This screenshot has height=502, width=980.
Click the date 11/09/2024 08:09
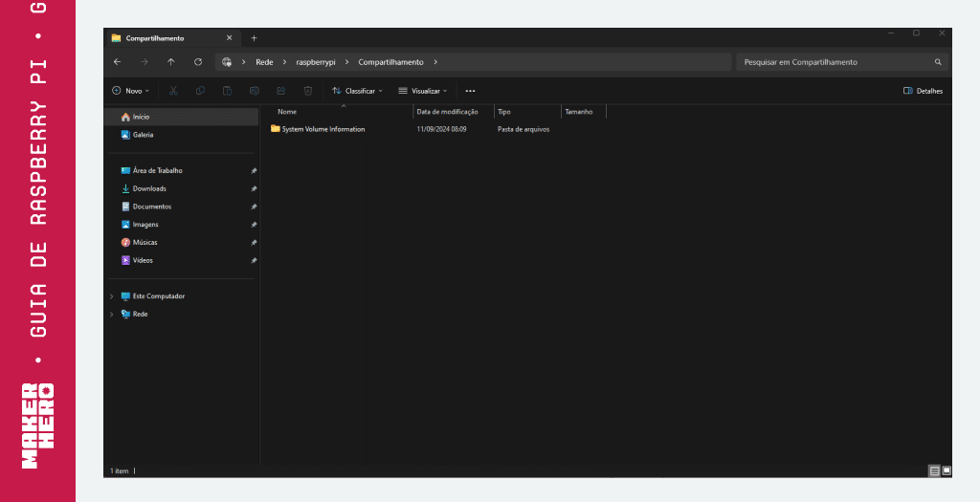coord(441,129)
